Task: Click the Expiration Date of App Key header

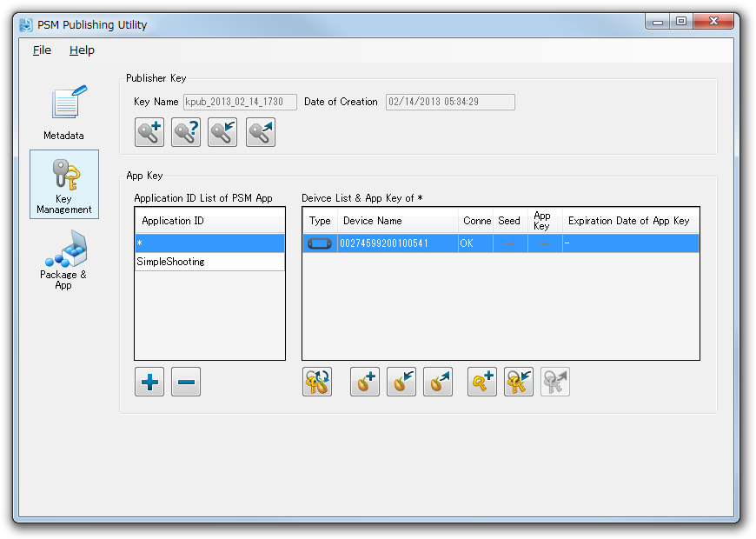Action: point(628,221)
